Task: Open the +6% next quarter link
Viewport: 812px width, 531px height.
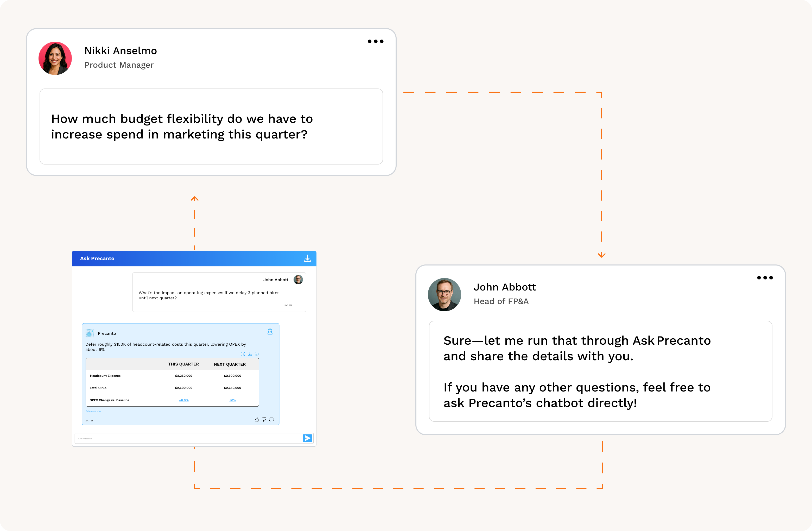Action: (x=232, y=400)
